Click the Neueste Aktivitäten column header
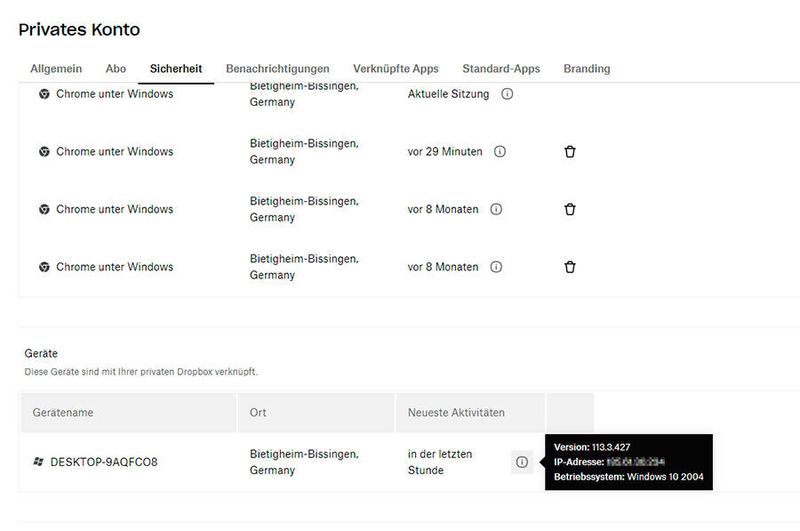This screenshot has height=531, width=800. (456, 413)
